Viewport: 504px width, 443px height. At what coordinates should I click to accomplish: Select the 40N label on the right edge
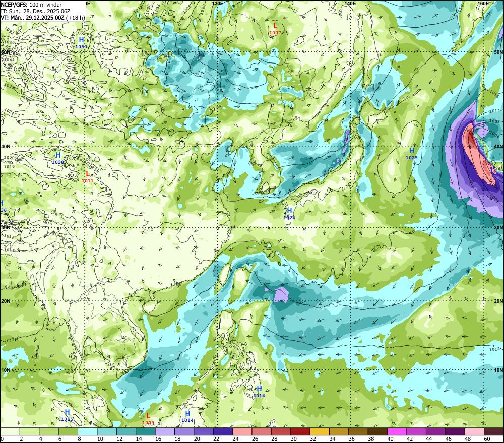pos(498,146)
